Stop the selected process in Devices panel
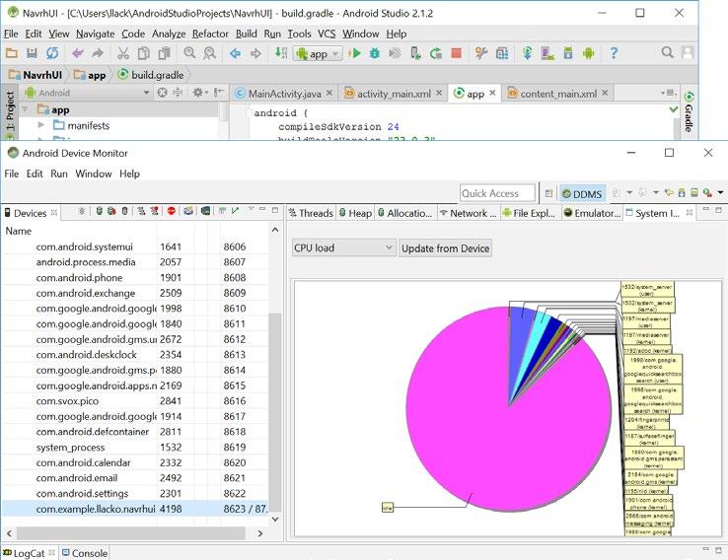This screenshot has width=728, height=560. click(x=172, y=212)
